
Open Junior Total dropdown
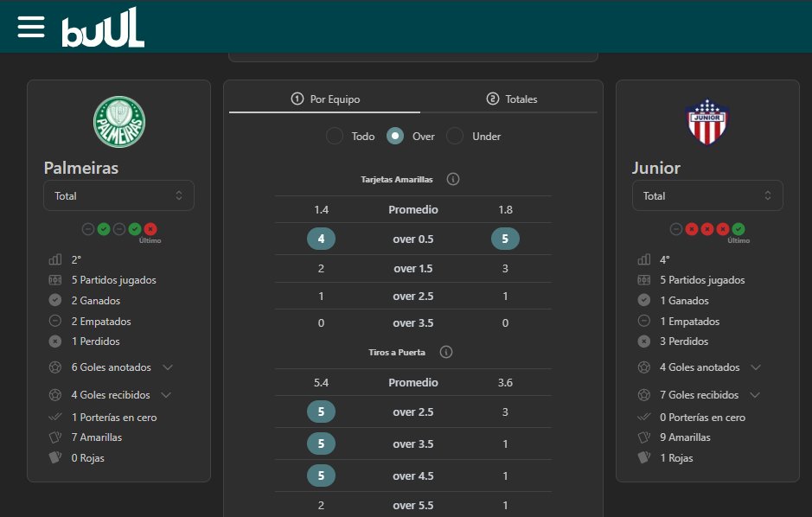click(707, 195)
